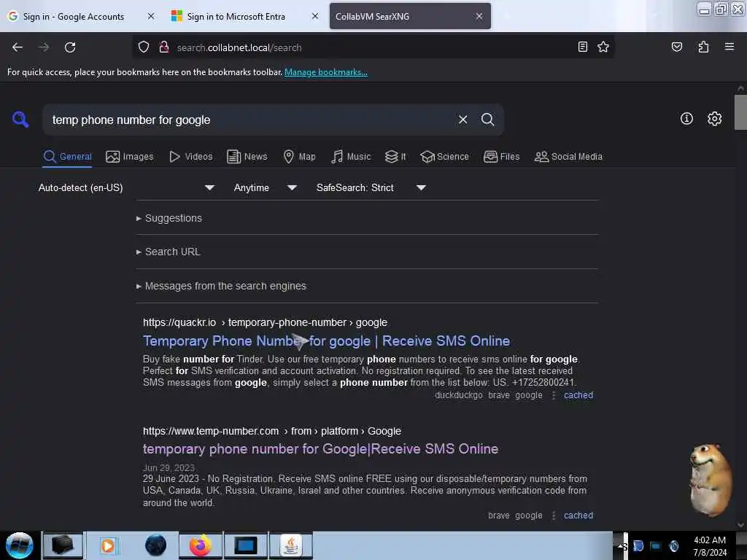Open the Firefox hamburger menu
This screenshot has height=560, width=747.
[x=729, y=47]
